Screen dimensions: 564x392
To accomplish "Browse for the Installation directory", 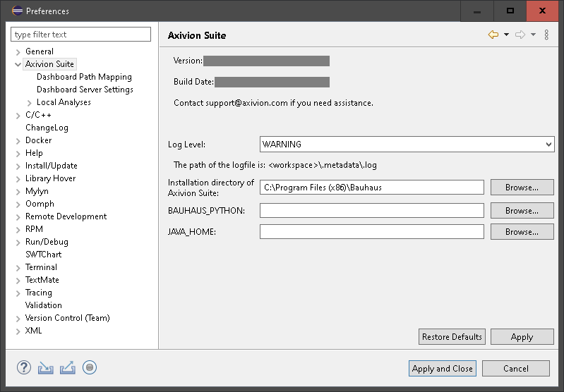I will (x=522, y=188).
